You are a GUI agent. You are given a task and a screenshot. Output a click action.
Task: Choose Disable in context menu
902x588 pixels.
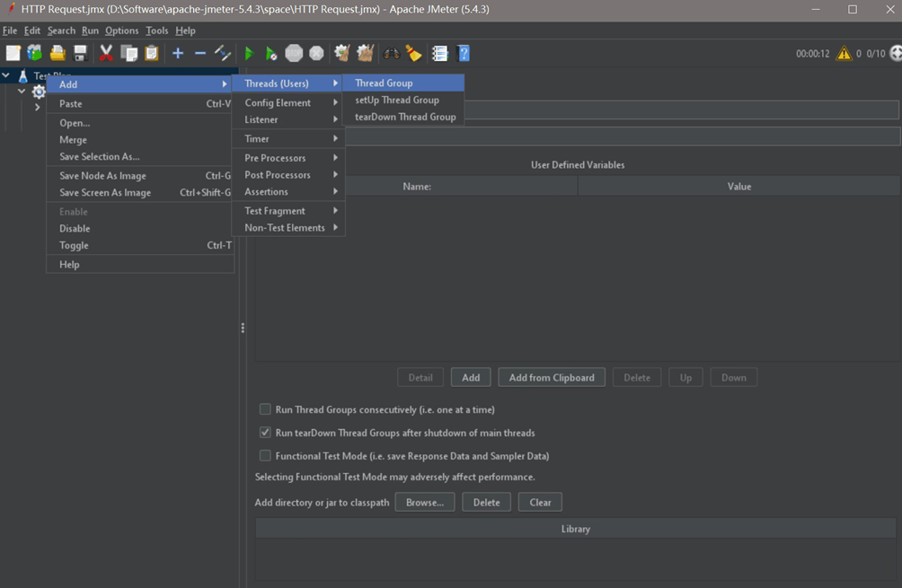(x=140, y=228)
